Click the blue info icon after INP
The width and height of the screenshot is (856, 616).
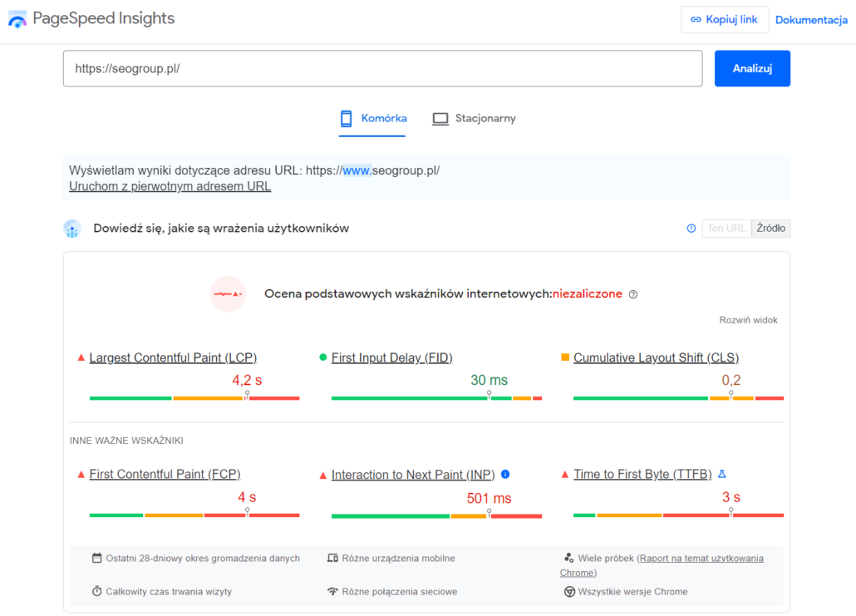coord(505,474)
